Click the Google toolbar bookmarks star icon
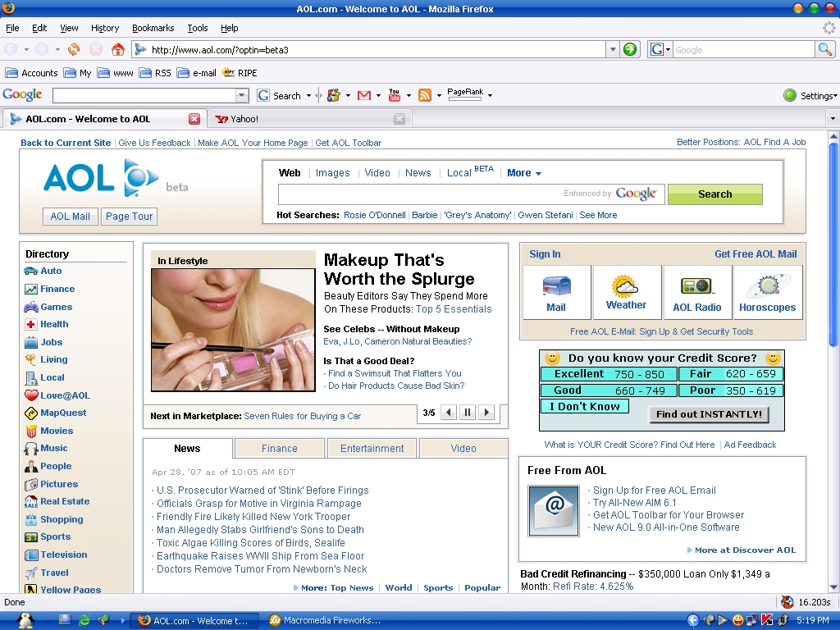Viewport: 840px width, 630px height. pos(333,95)
